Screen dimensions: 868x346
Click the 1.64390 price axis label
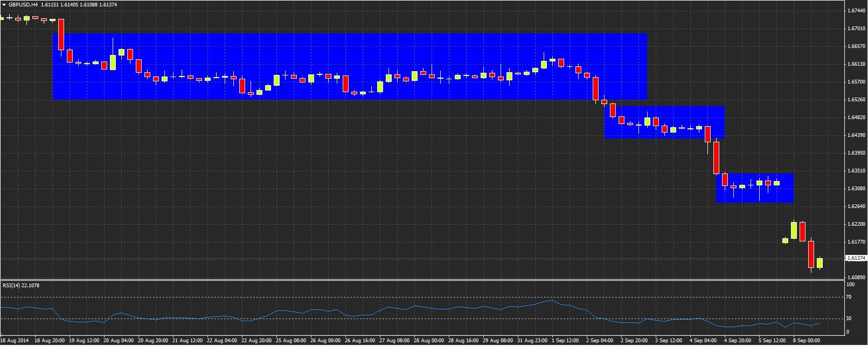pyautogui.click(x=857, y=135)
